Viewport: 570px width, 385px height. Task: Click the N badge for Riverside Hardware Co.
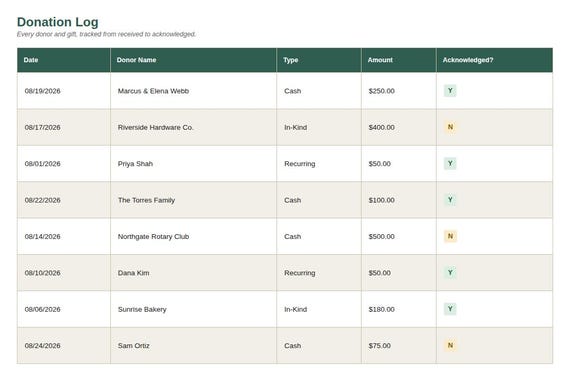tap(450, 127)
